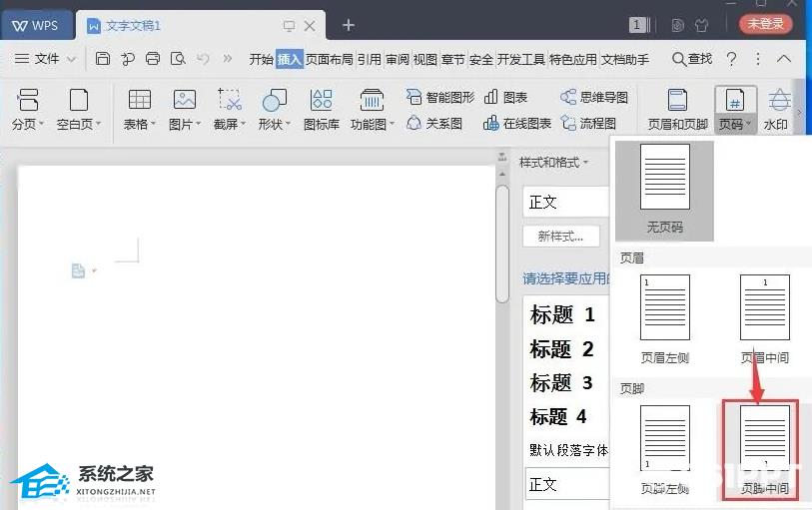Close the 文字文稿1 document tab

(310, 26)
